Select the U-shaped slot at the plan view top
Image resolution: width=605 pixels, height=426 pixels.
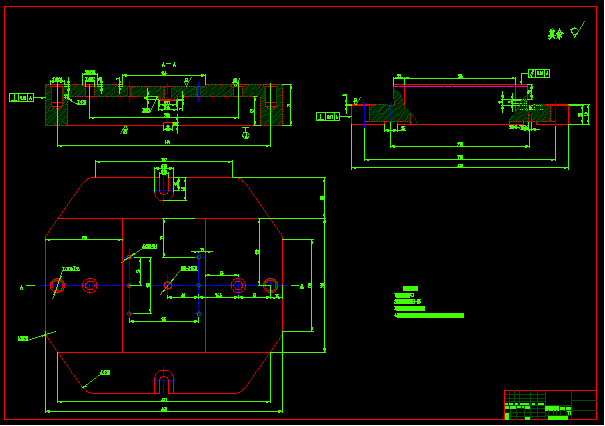164,187
